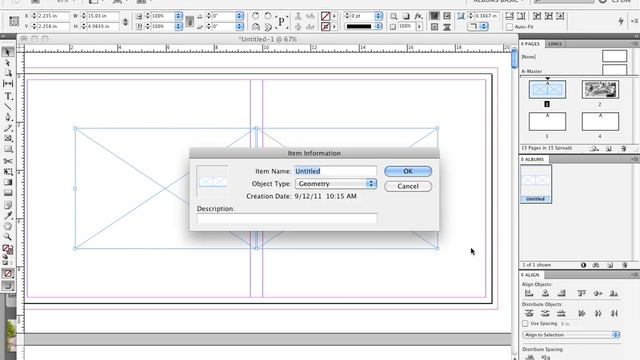This screenshot has width=640, height=360.
Task: Click Cancel in Item Information dialog
Action: click(x=408, y=186)
